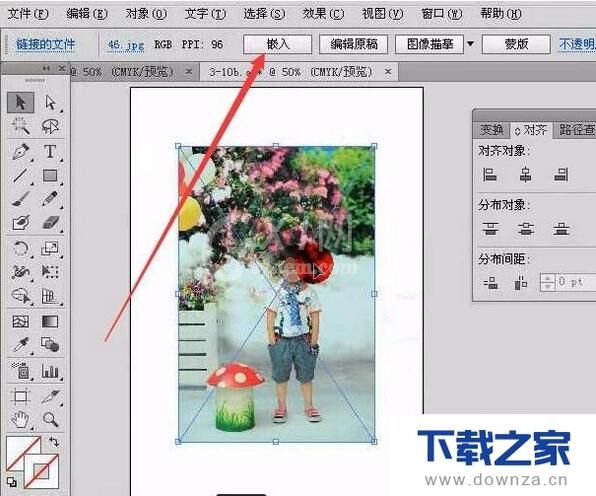Screen dimensions: 596x496
Task: Select the Selection (black arrow) tool
Action: point(21,102)
